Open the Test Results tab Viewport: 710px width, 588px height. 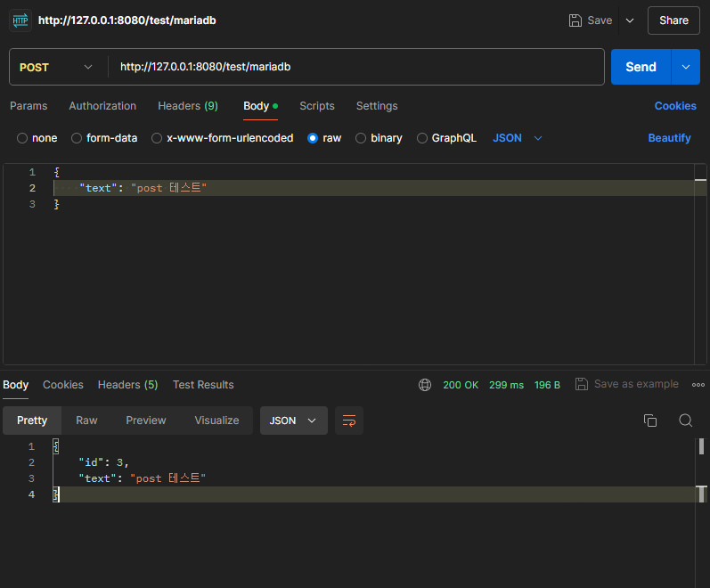click(203, 385)
